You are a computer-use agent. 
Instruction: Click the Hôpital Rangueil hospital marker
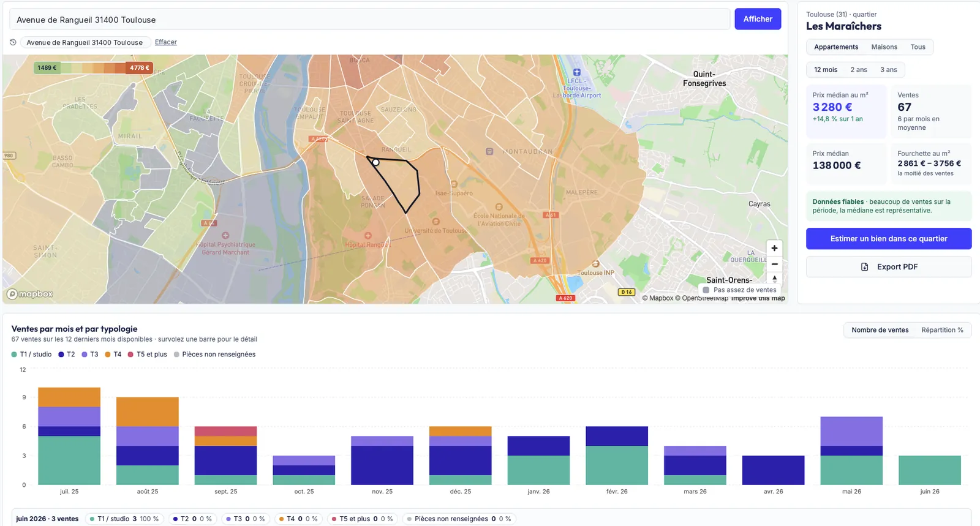pos(367,235)
